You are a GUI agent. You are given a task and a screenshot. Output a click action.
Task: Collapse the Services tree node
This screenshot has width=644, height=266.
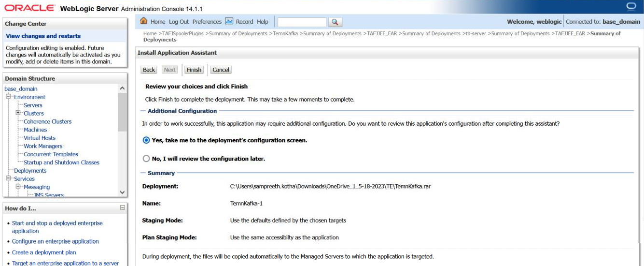click(x=9, y=178)
